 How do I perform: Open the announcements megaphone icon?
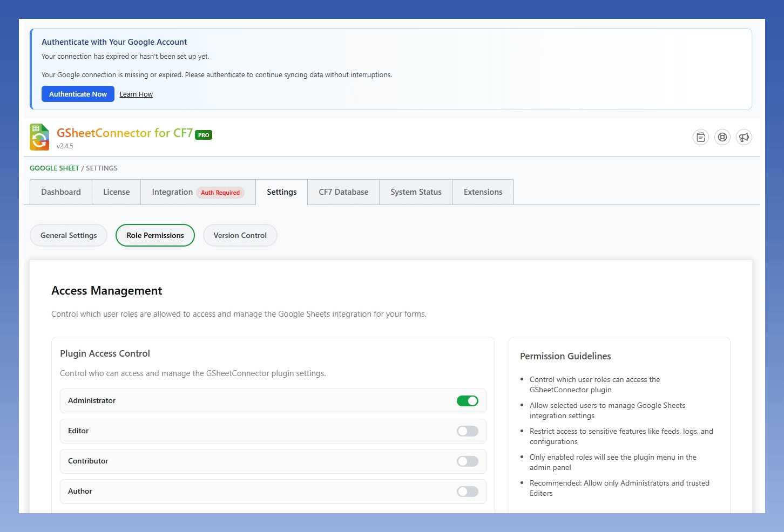click(744, 137)
